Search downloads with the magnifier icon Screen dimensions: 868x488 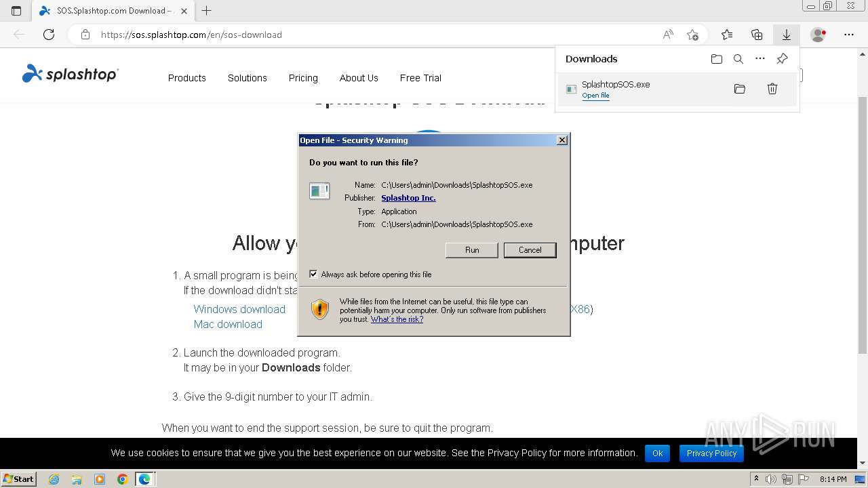[738, 59]
